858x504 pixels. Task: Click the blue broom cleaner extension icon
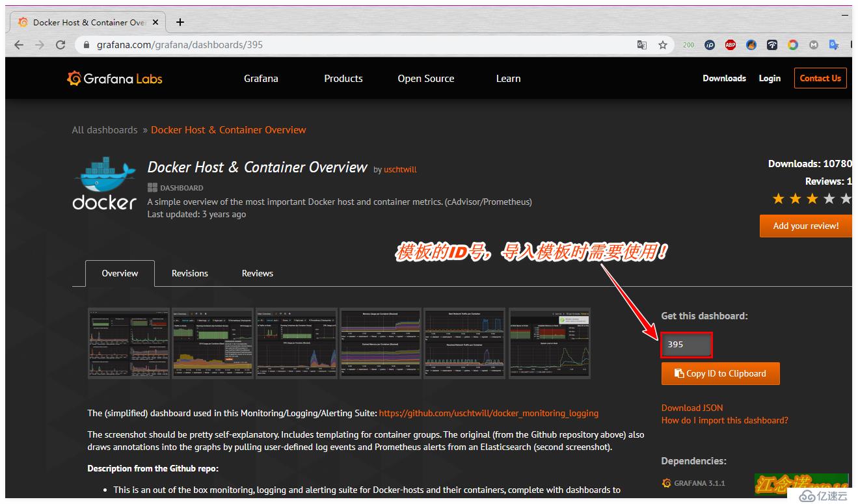point(751,45)
